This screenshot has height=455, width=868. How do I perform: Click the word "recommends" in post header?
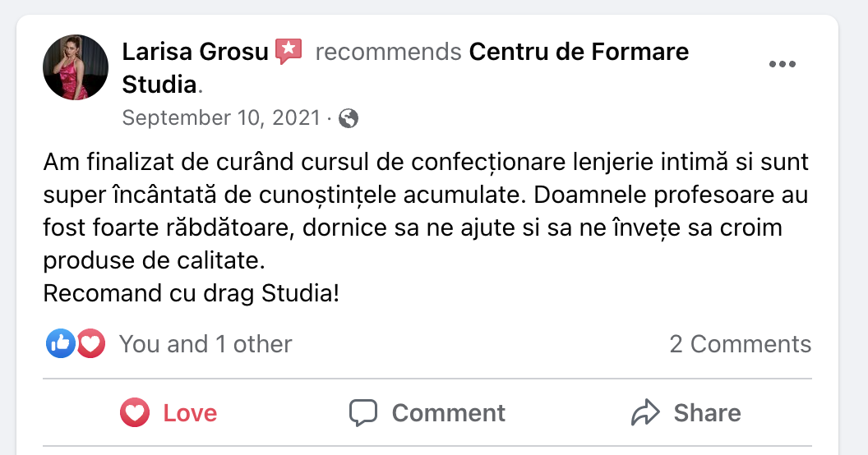pos(388,52)
